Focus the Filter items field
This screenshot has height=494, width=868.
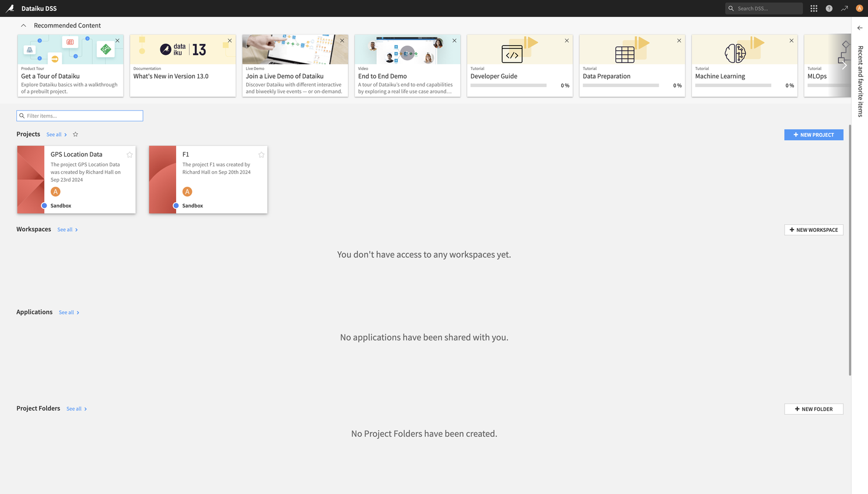click(80, 116)
